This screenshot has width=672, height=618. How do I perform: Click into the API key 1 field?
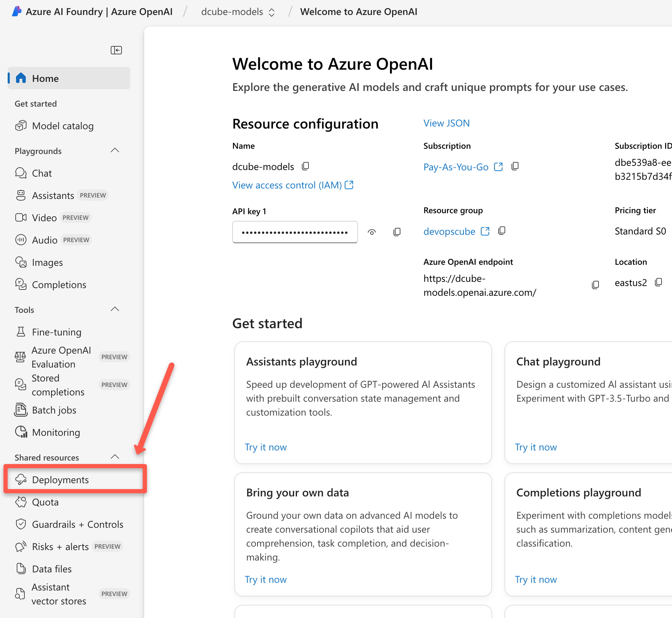pos(295,232)
